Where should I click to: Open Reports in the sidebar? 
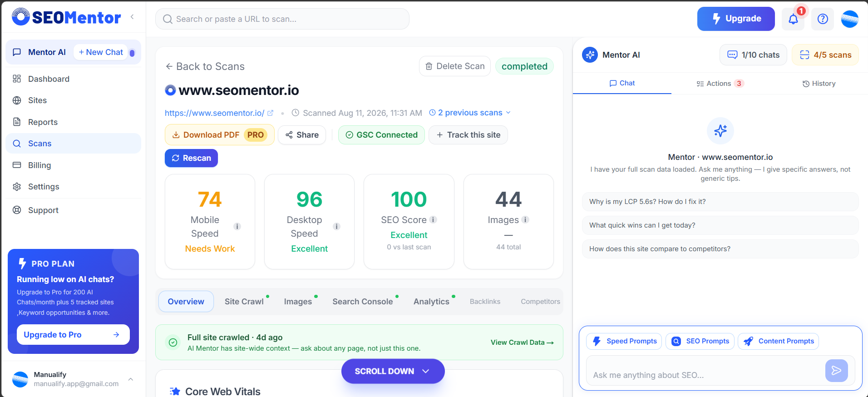[73, 122]
